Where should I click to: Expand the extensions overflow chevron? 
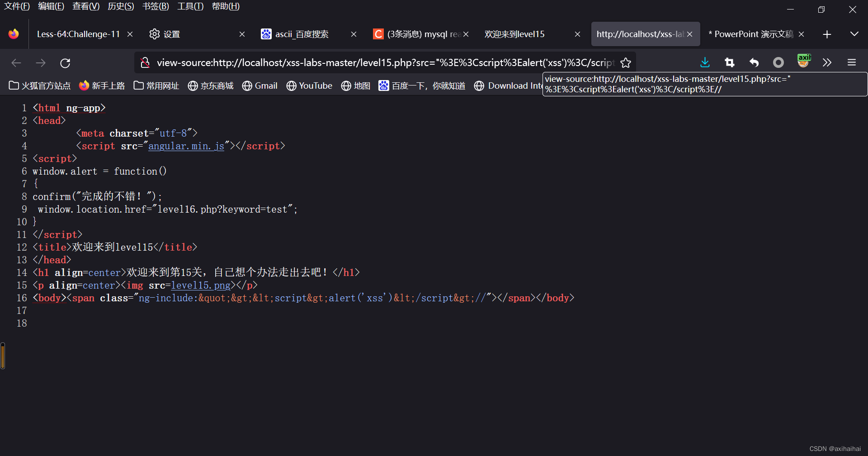pyautogui.click(x=827, y=63)
